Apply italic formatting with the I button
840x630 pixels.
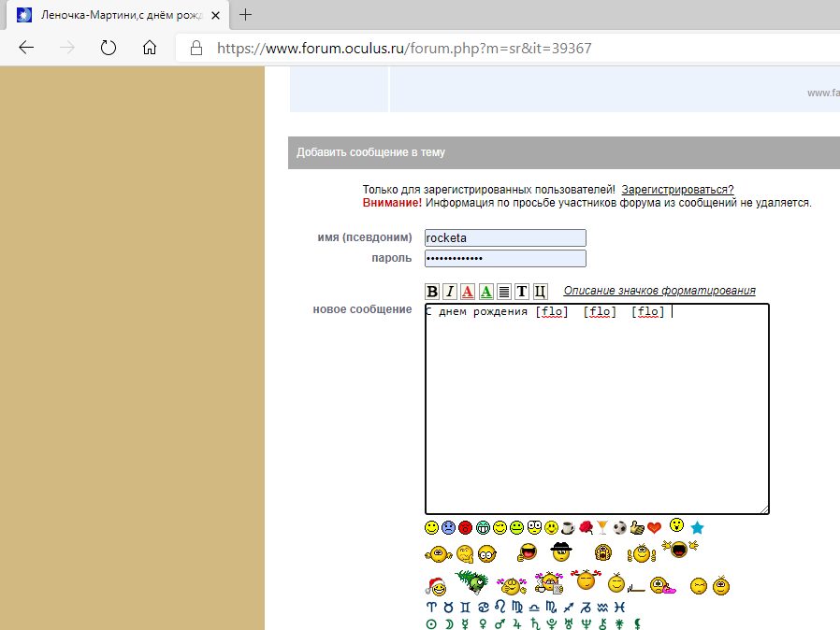click(450, 292)
